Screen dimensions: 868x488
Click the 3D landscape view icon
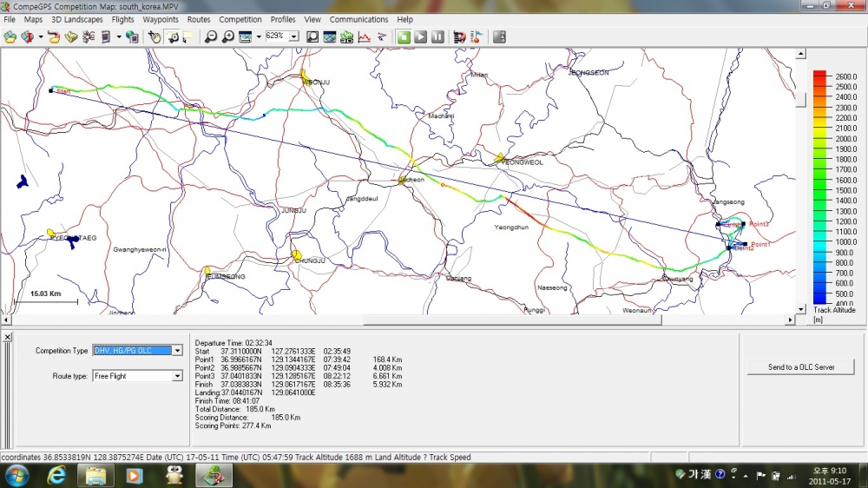tap(329, 37)
